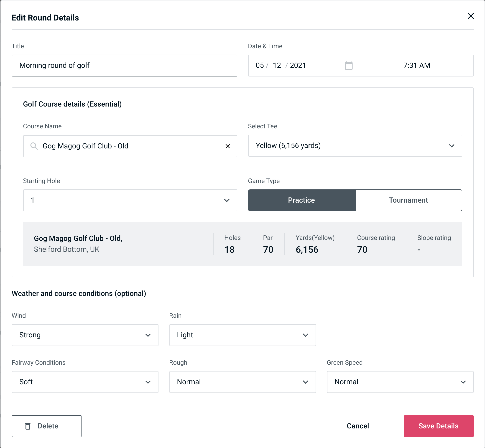Screen dimensions: 485x448
Task: Click the Save Details button
Action: (438, 426)
